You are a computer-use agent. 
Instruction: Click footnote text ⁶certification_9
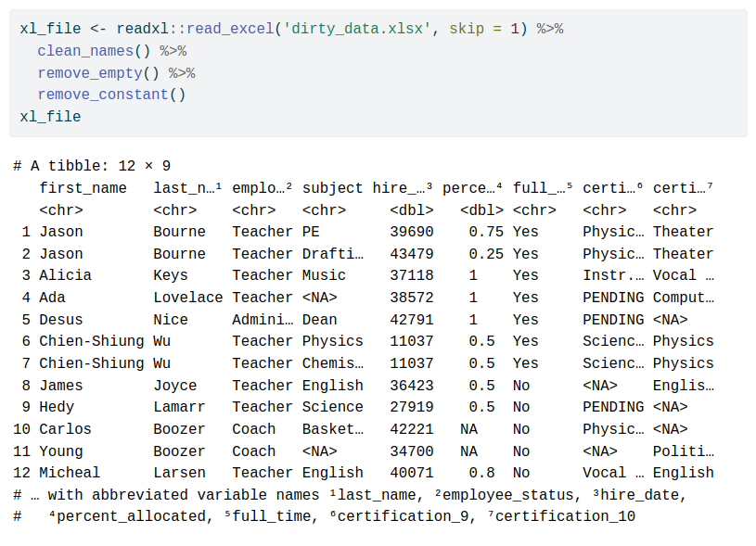400,516
